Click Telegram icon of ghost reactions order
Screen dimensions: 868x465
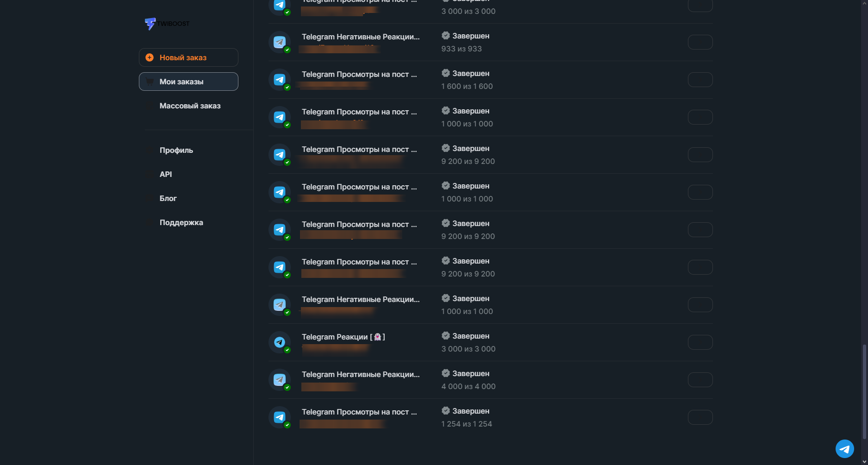point(280,342)
